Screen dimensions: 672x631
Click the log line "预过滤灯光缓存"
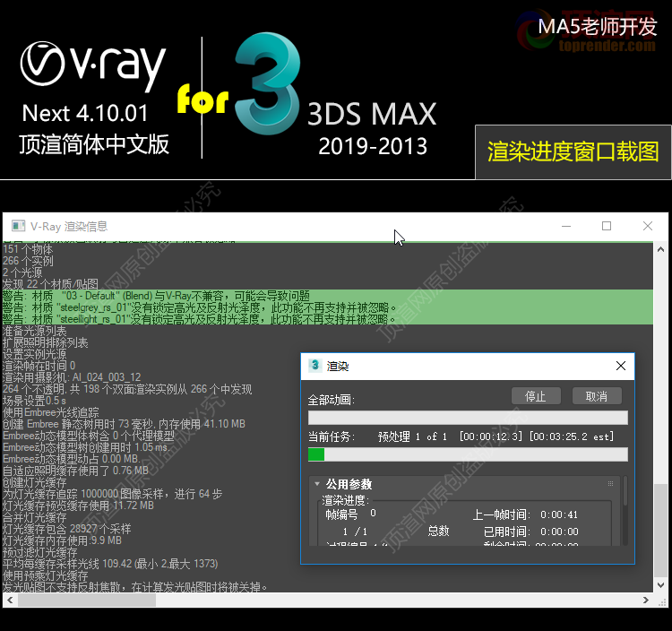tap(39, 552)
